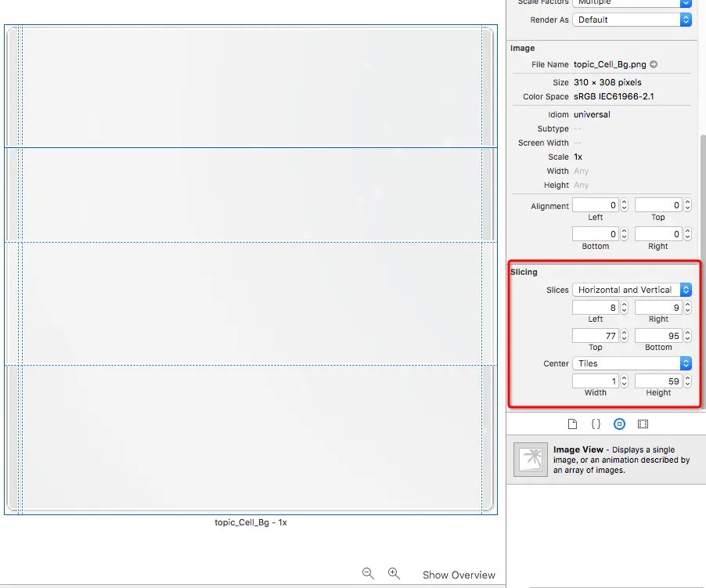The height and width of the screenshot is (588, 706).
Task: Click the Alignment Bottom field
Action: (x=595, y=234)
